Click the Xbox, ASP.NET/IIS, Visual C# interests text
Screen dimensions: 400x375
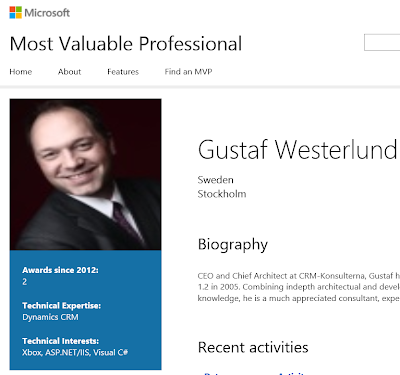tap(75, 352)
